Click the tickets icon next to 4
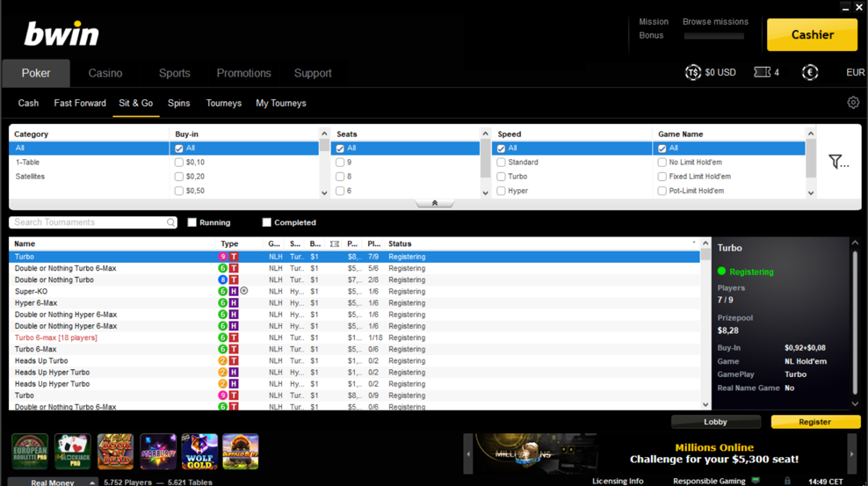 762,72
